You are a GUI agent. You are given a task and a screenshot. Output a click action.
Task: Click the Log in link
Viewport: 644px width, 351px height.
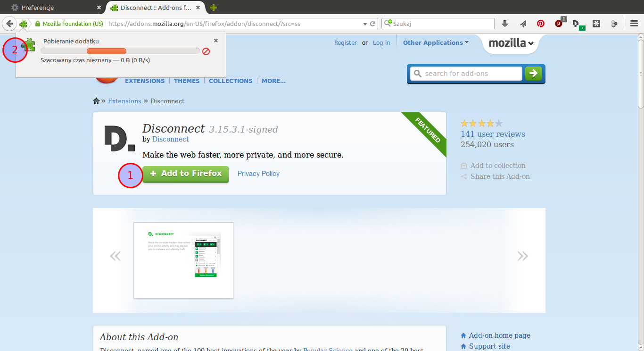click(381, 42)
